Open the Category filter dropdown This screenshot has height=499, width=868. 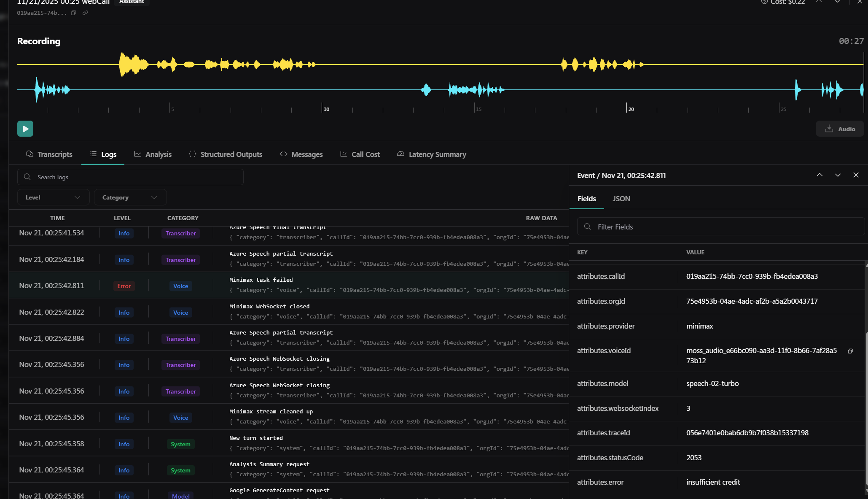pyautogui.click(x=130, y=197)
